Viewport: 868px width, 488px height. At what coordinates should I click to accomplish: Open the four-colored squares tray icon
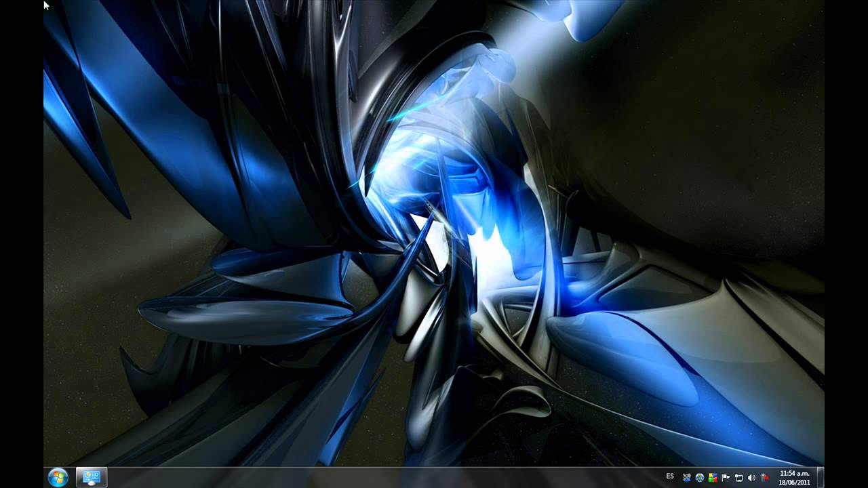713,478
